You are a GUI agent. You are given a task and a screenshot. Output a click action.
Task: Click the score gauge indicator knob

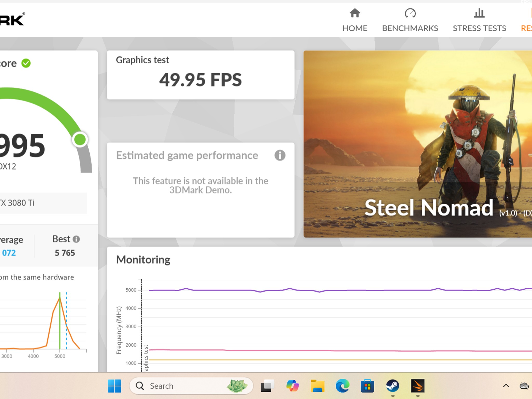click(x=80, y=139)
